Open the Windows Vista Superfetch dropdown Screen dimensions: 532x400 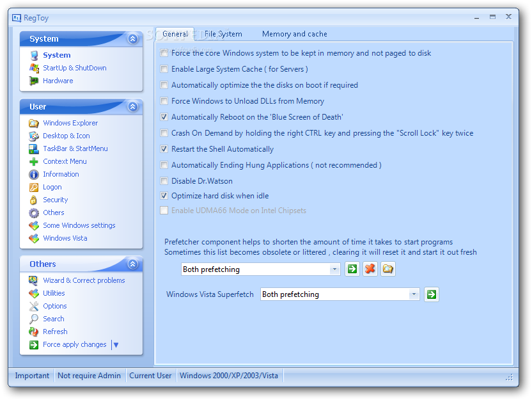pos(414,294)
